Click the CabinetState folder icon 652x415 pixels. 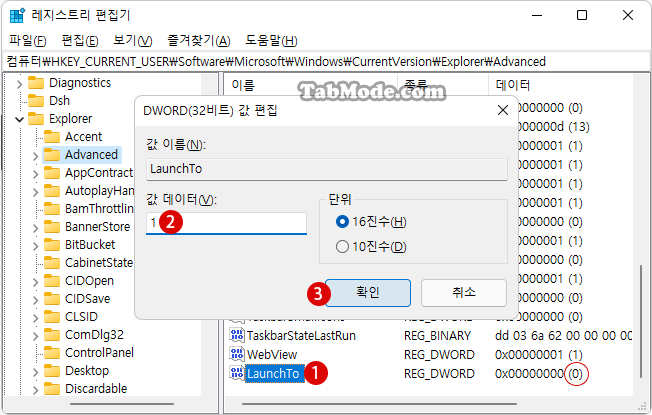click(x=52, y=263)
